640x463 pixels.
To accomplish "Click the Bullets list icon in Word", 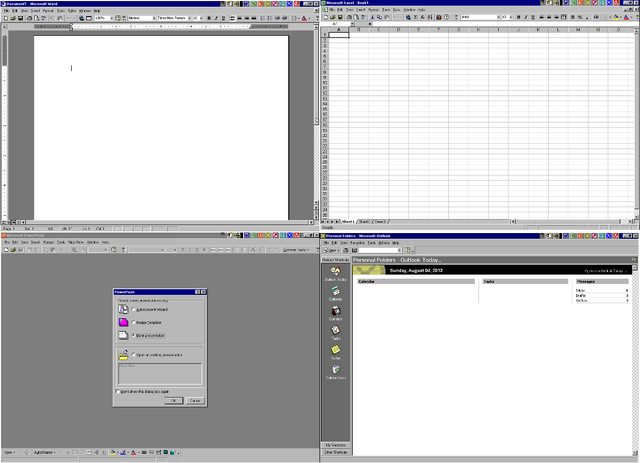I will pyautogui.click(x=269, y=18).
